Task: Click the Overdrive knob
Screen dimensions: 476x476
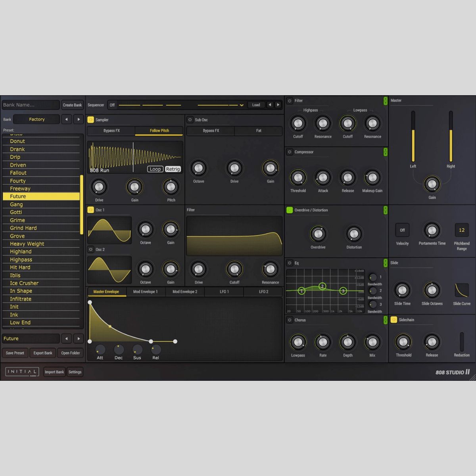Action: pyautogui.click(x=318, y=234)
